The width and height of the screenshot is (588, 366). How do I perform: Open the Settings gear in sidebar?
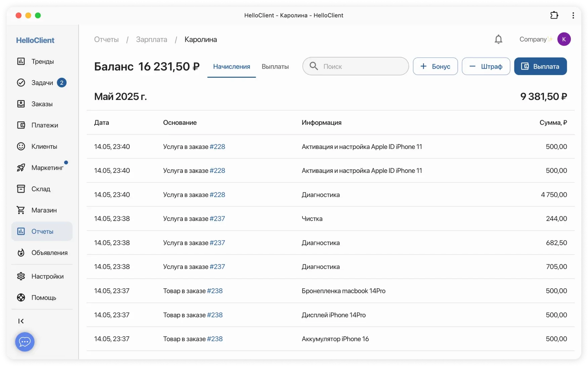point(21,276)
